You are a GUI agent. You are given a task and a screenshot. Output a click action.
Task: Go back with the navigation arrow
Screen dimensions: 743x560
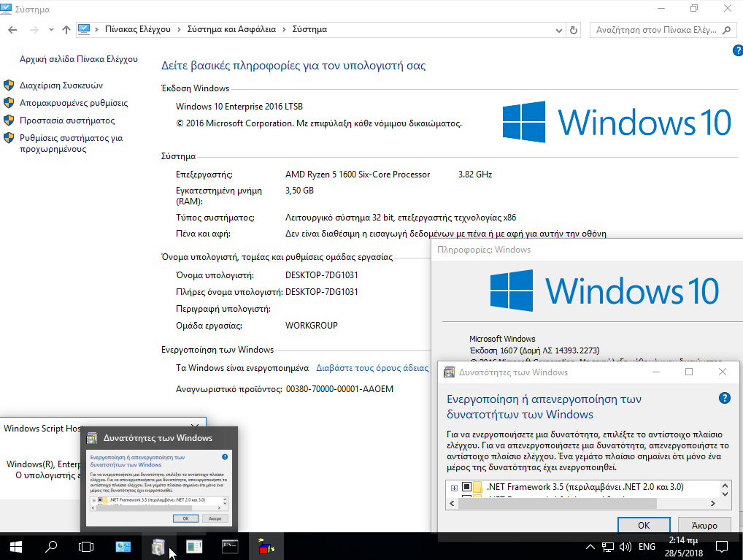click(x=12, y=29)
